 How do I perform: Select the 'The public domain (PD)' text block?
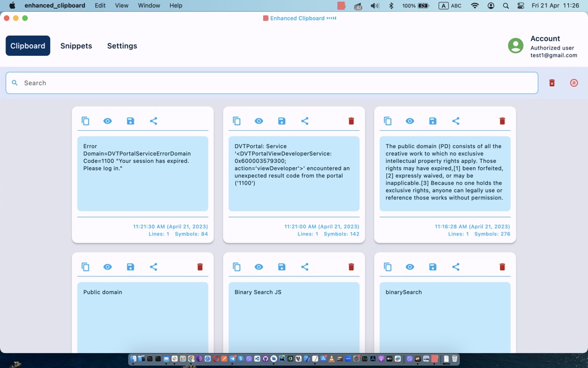[445, 173]
